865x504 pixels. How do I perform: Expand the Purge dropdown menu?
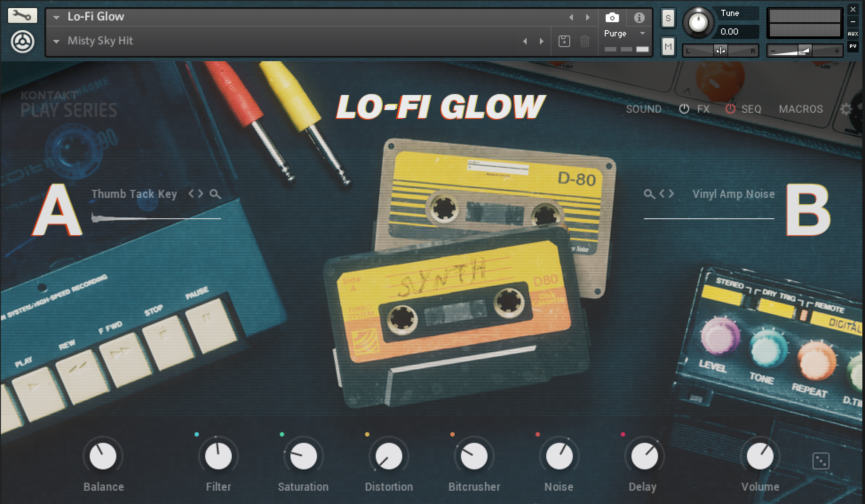[x=641, y=33]
